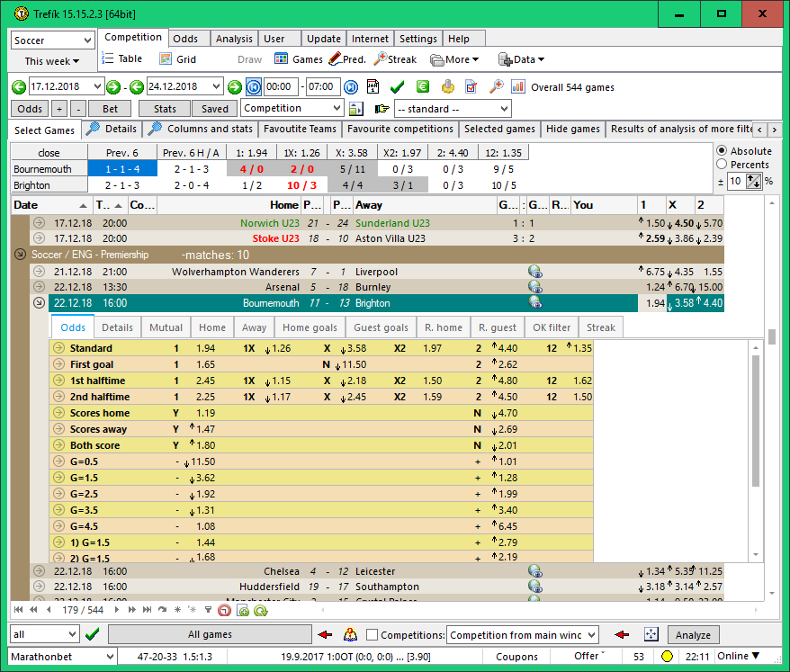Click the pointing hand icon beside standard dropdown

click(x=382, y=109)
